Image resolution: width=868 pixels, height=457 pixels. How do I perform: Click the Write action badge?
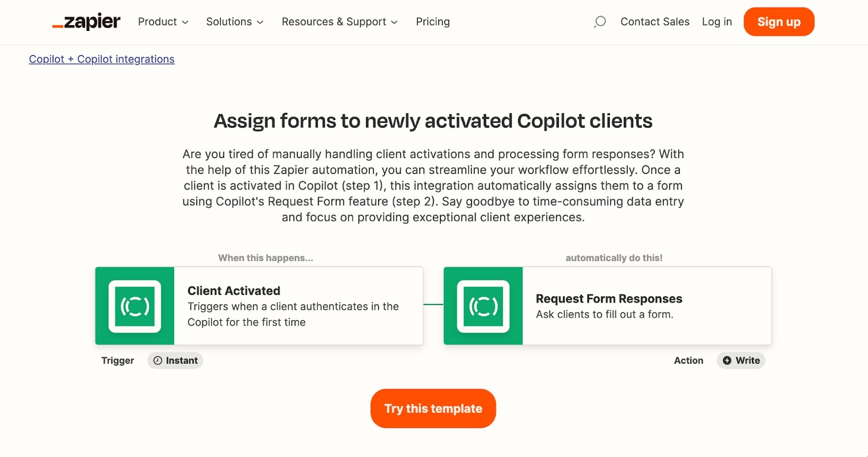[x=741, y=360]
